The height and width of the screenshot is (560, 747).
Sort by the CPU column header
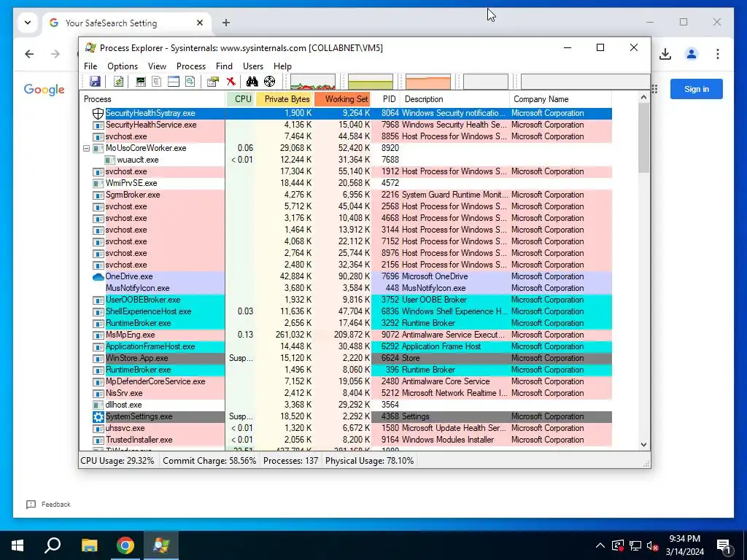click(241, 99)
